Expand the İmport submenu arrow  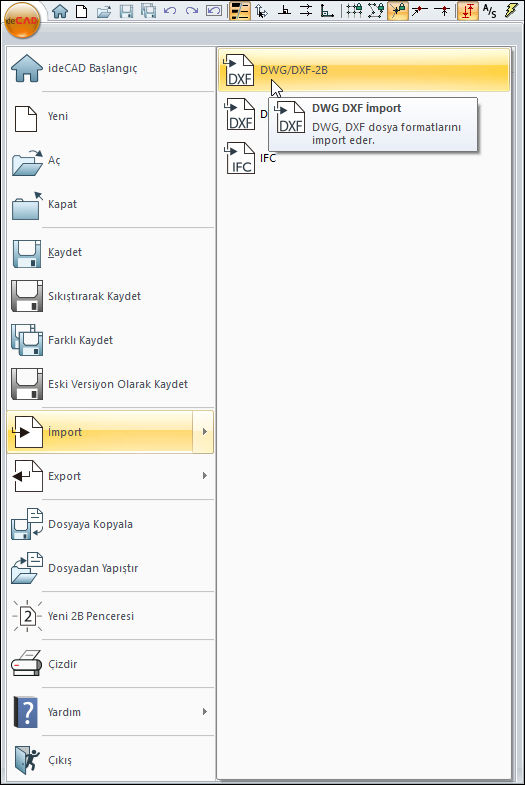pos(204,432)
